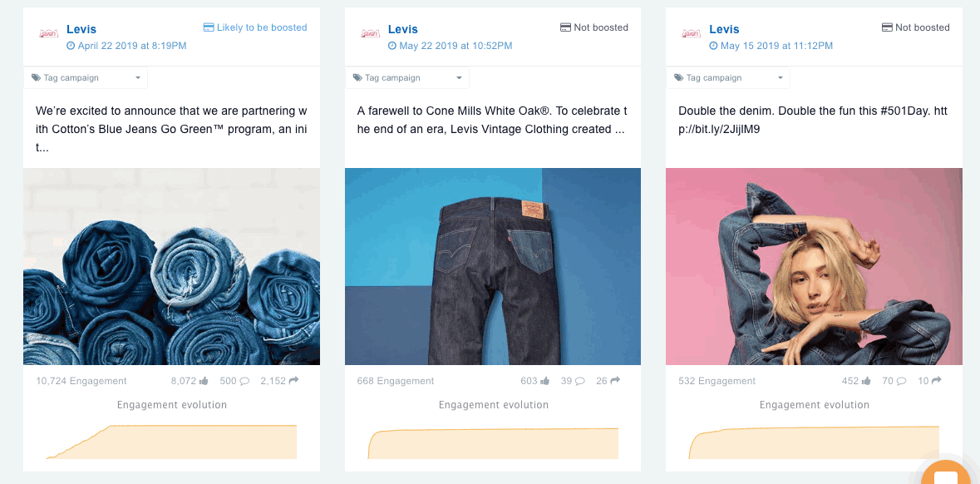Click the comments bubble icon next to 500
Screen dimensions: 980x484
[244, 381]
